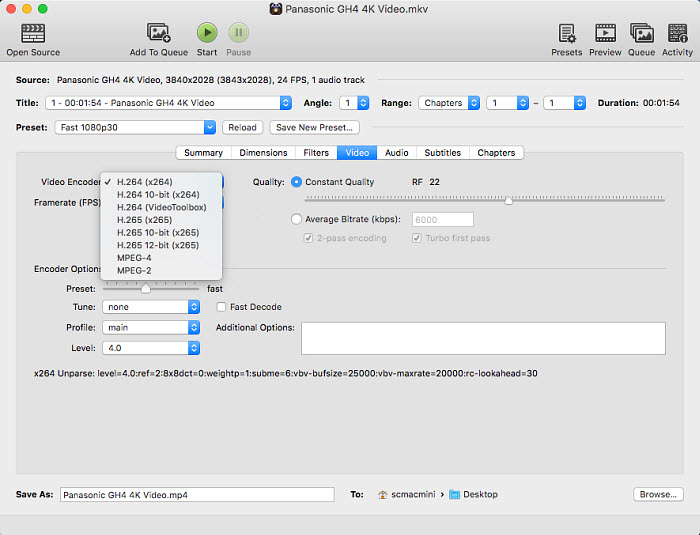Viewport: 700px width, 535px height.
Task: Open Source clapperboard icon
Action: pyautogui.click(x=33, y=33)
